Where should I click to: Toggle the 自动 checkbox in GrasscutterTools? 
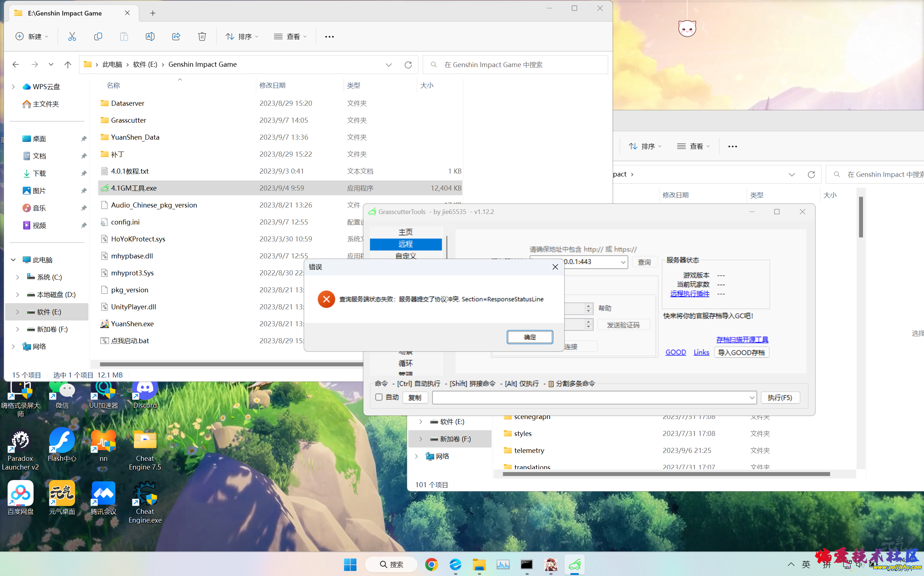point(379,397)
